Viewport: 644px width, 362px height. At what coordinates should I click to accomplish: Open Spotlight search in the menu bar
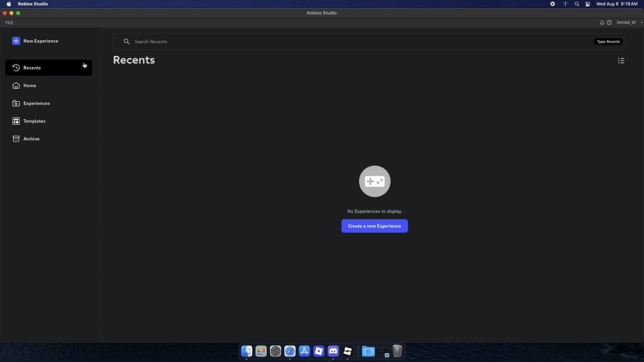coord(577,3)
